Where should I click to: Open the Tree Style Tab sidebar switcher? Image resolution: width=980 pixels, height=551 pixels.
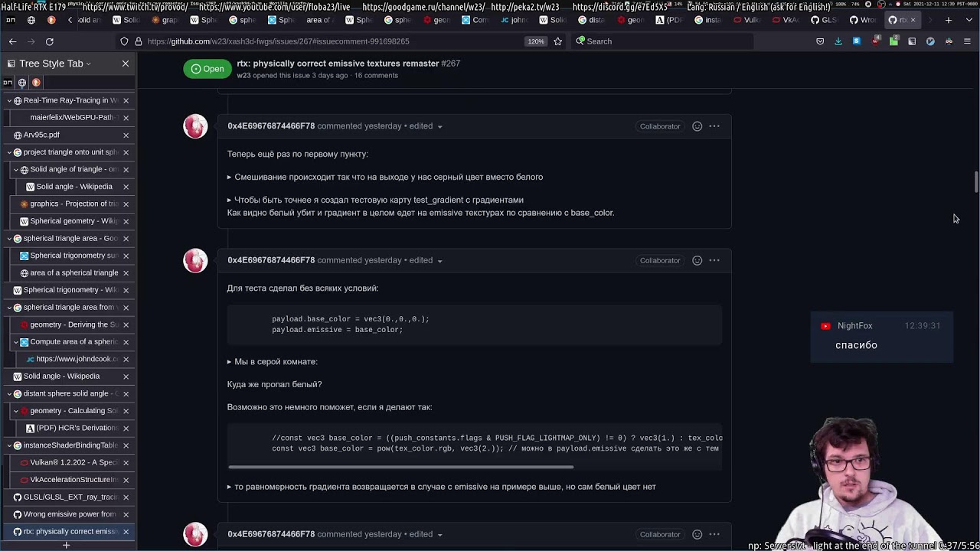pyautogui.click(x=51, y=64)
